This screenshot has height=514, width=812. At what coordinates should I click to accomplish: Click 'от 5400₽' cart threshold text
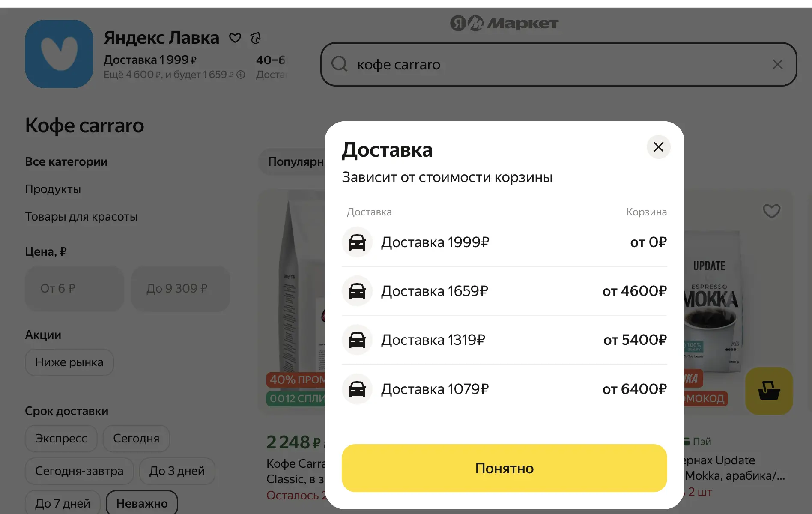pos(635,340)
